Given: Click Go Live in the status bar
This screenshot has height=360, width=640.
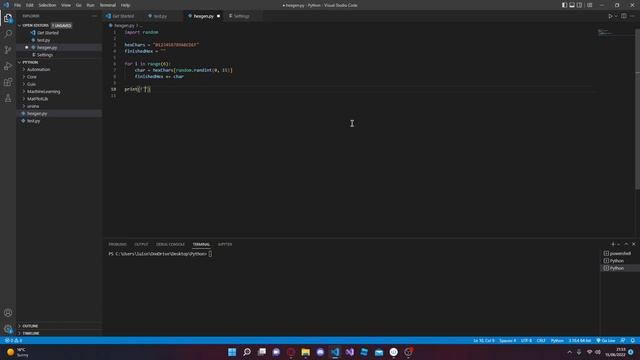Looking at the screenshot, I should tap(606, 340).
